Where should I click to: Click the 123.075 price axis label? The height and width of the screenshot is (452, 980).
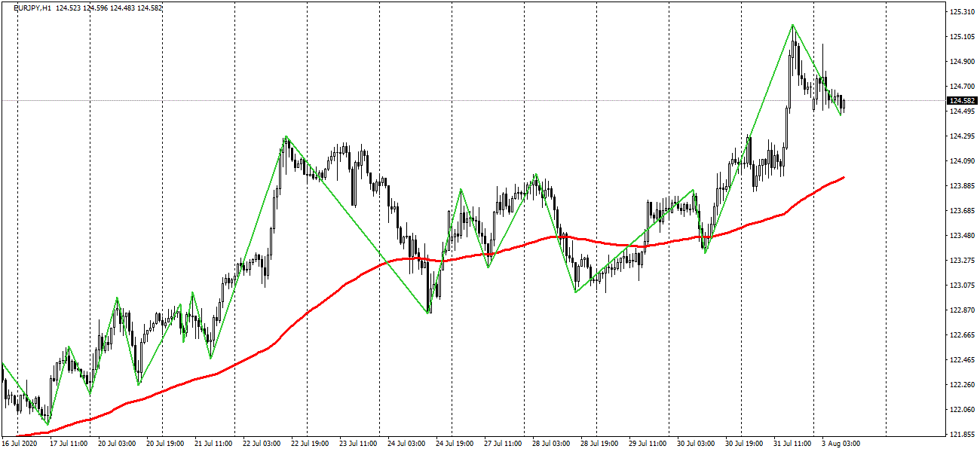point(963,286)
